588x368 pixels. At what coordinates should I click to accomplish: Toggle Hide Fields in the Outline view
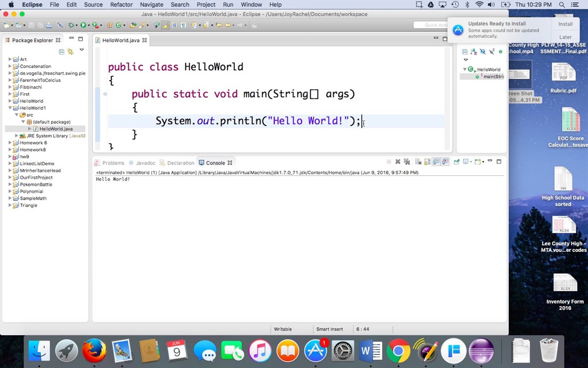pyautogui.click(x=482, y=52)
